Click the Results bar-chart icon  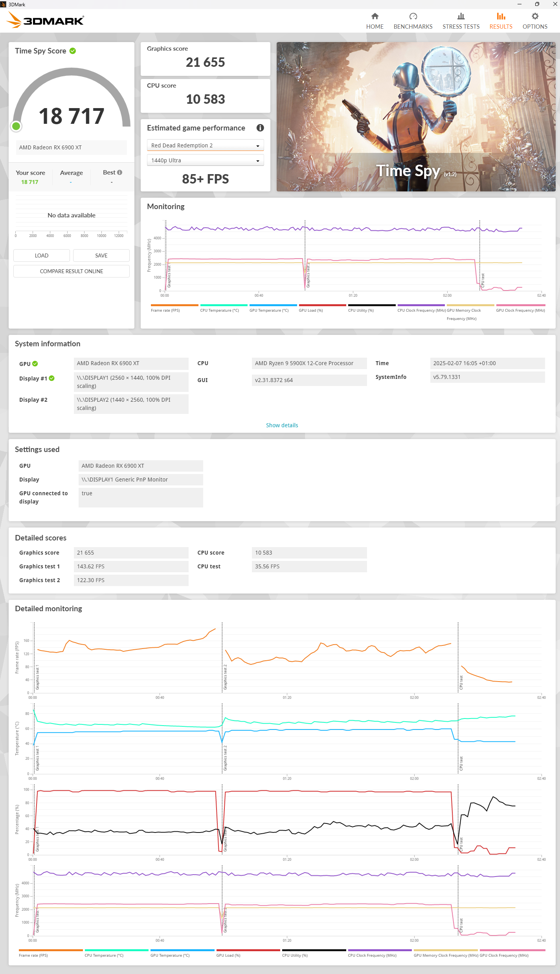(501, 16)
